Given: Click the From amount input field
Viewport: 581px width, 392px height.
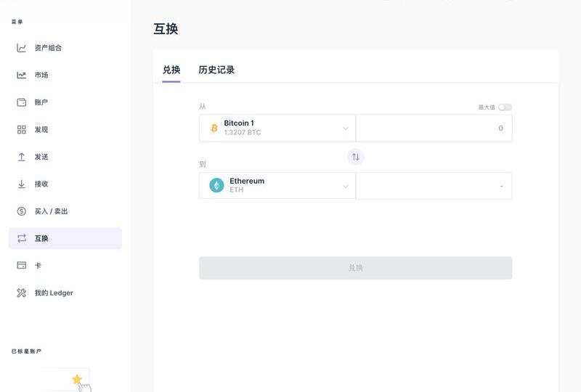Looking at the screenshot, I should [434, 128].
